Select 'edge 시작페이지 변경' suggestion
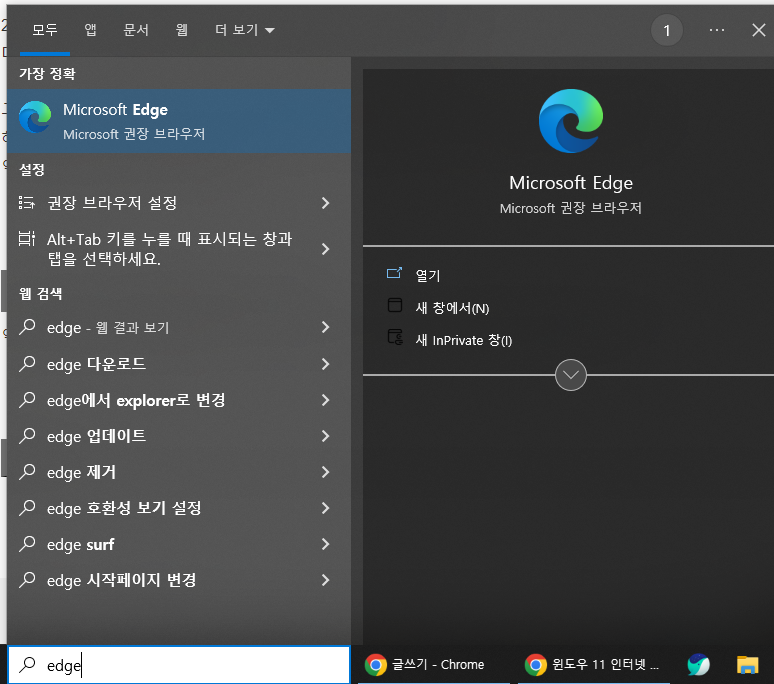 (179, 580)
